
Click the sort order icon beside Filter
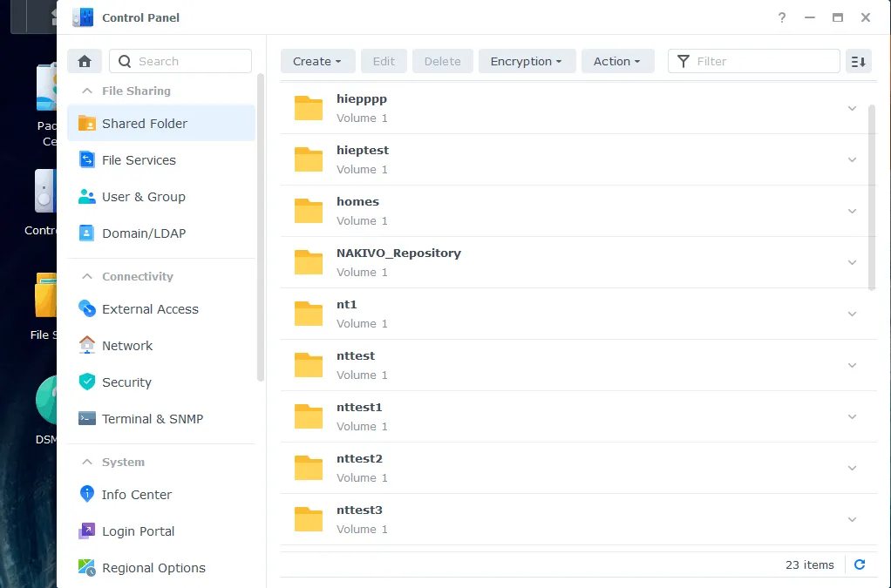859,61
